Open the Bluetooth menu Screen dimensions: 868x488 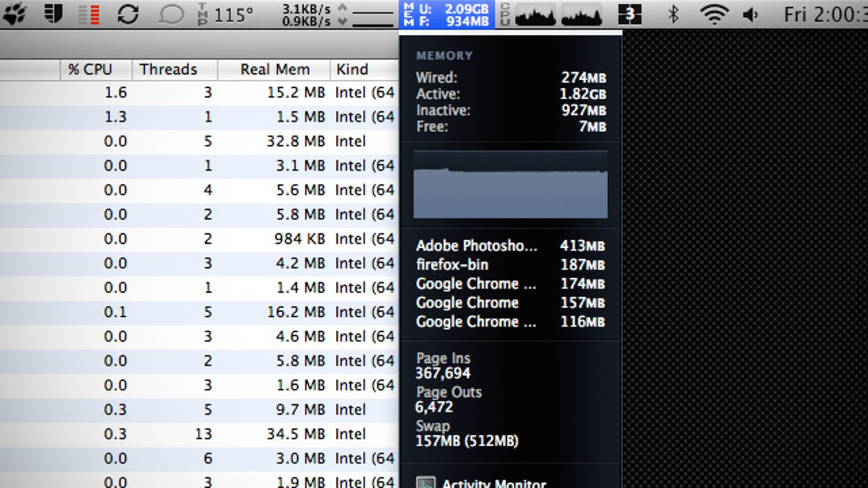pos(673,15)
